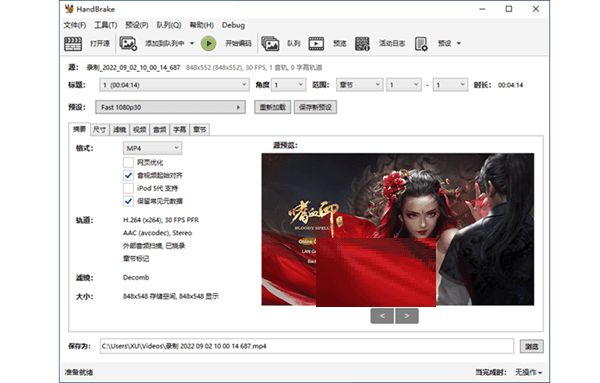
Task: Click the 添加到队列中 (Add to Queue) icon
Action: pyautogui.click(x=128, y=43)
